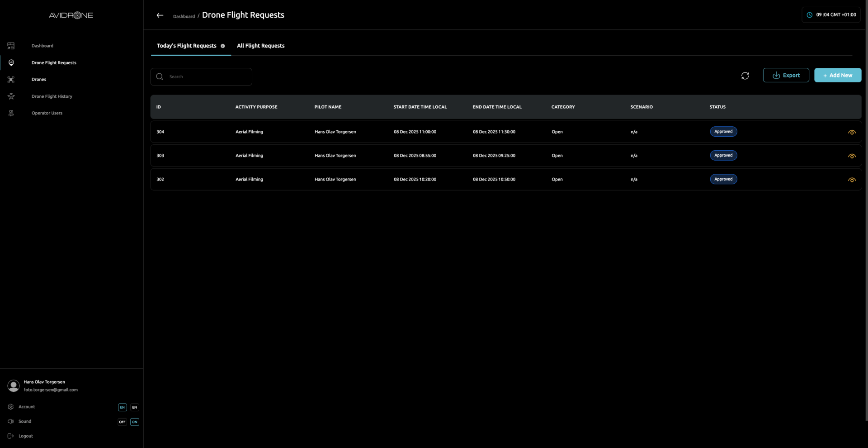Select the Drones sidebar icon

(x=11, y=80)
